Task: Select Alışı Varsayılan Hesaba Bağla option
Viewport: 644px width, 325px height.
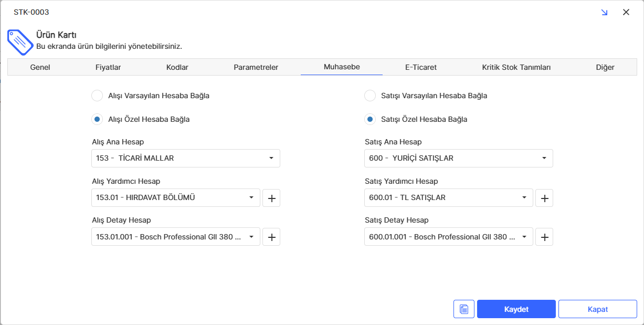Action: coord(97,96)
